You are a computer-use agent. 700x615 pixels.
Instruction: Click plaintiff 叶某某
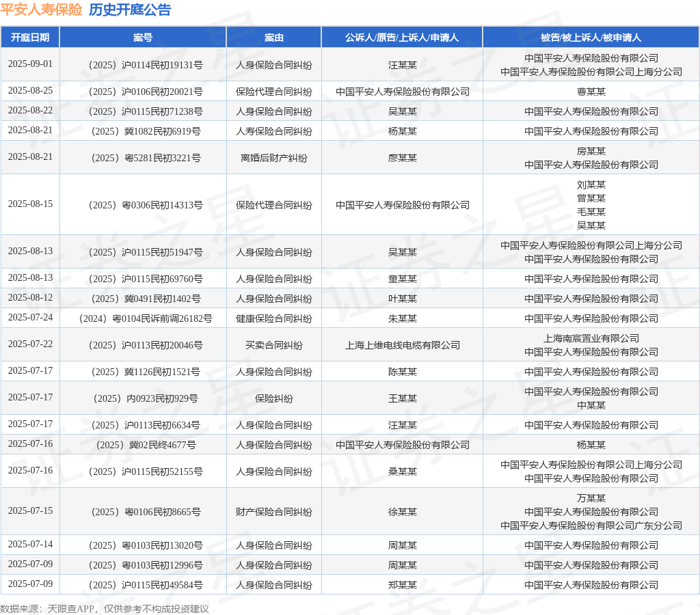point(402,299)
